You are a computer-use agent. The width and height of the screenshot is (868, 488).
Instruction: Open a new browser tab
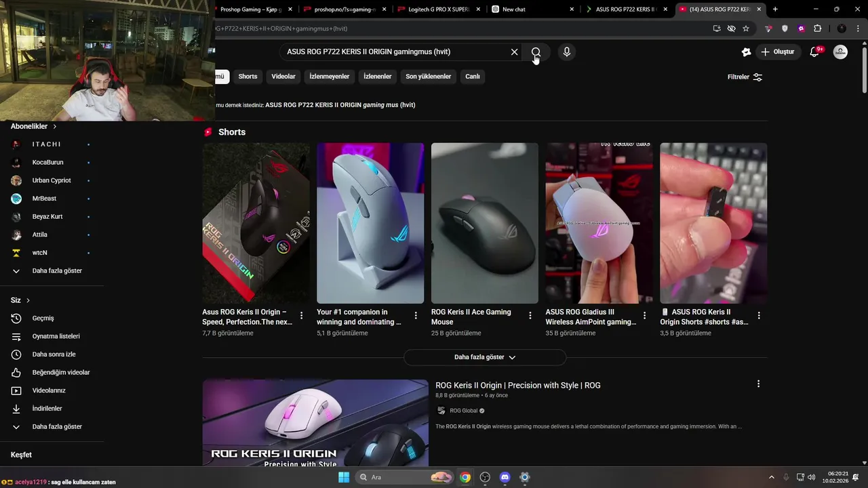click(x=775, y=9)
